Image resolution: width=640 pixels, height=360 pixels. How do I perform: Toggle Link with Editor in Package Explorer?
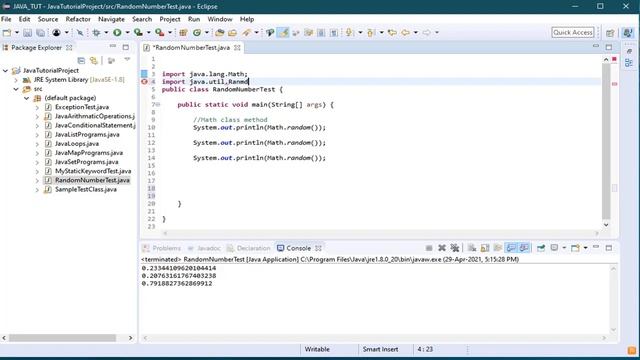[x=94, y=60]
